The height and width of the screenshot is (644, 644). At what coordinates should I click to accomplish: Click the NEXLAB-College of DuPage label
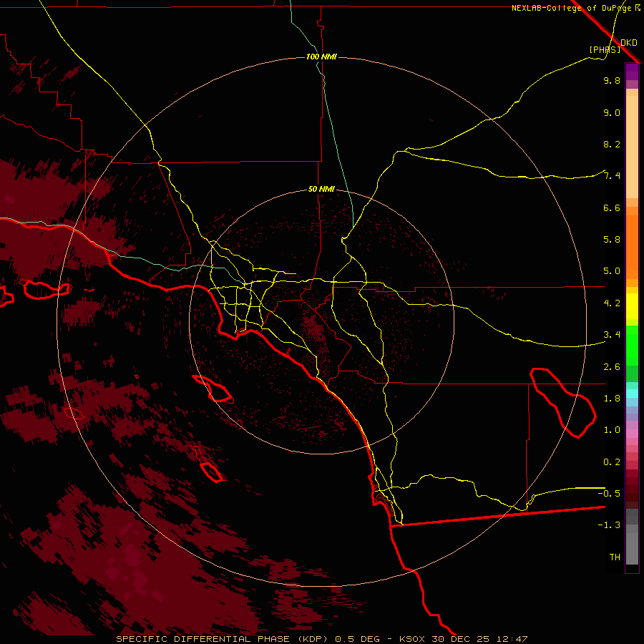coord(572,8)
